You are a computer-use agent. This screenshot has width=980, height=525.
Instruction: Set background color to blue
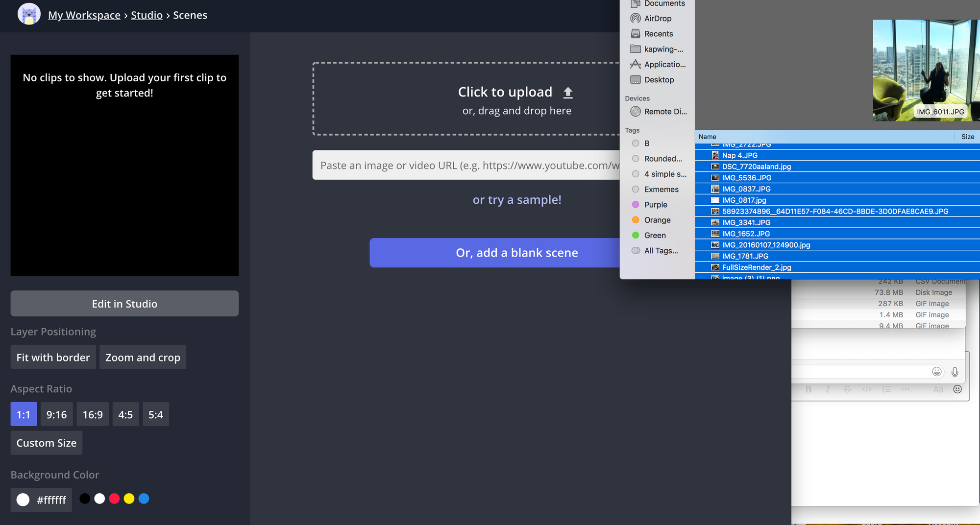point(144,499)
